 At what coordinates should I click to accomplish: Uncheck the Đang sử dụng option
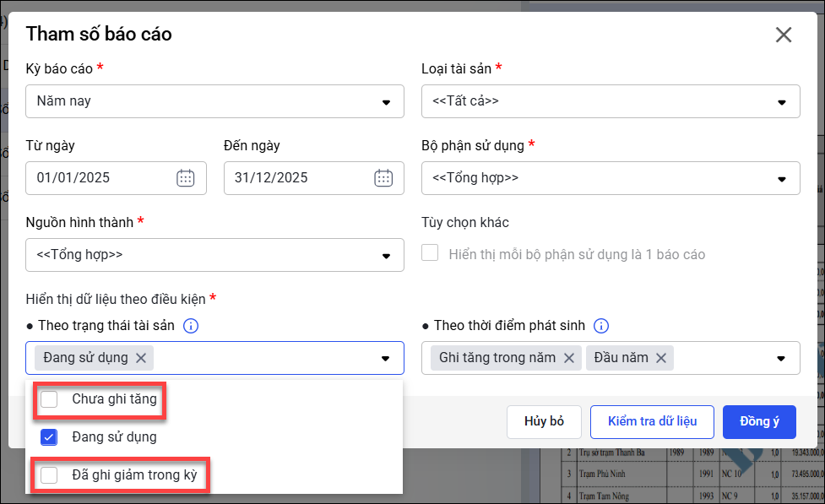(x=50, y=437)
